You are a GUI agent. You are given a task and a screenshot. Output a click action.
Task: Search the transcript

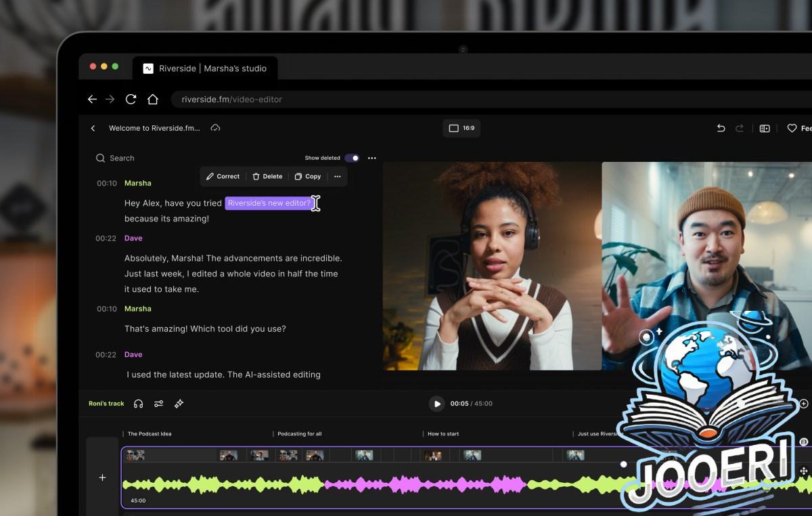pyautogui.click(x=115, y=158)
